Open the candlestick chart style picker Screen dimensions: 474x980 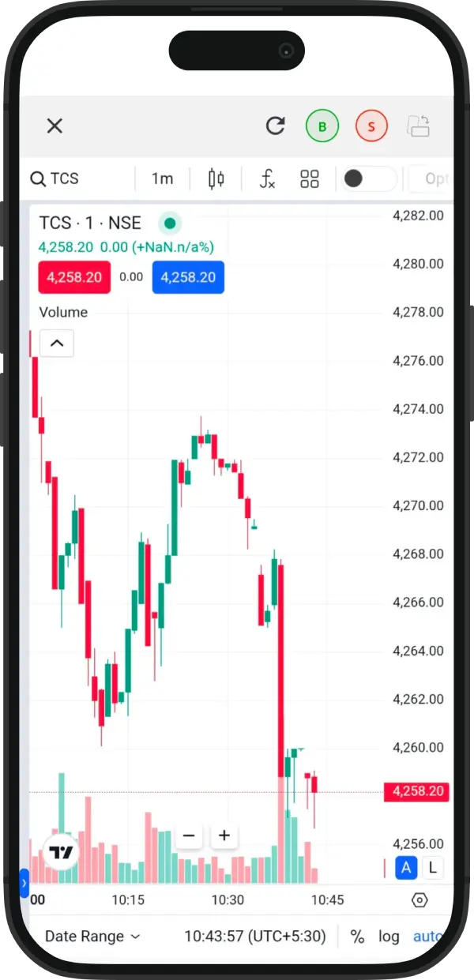pos(216,178)
